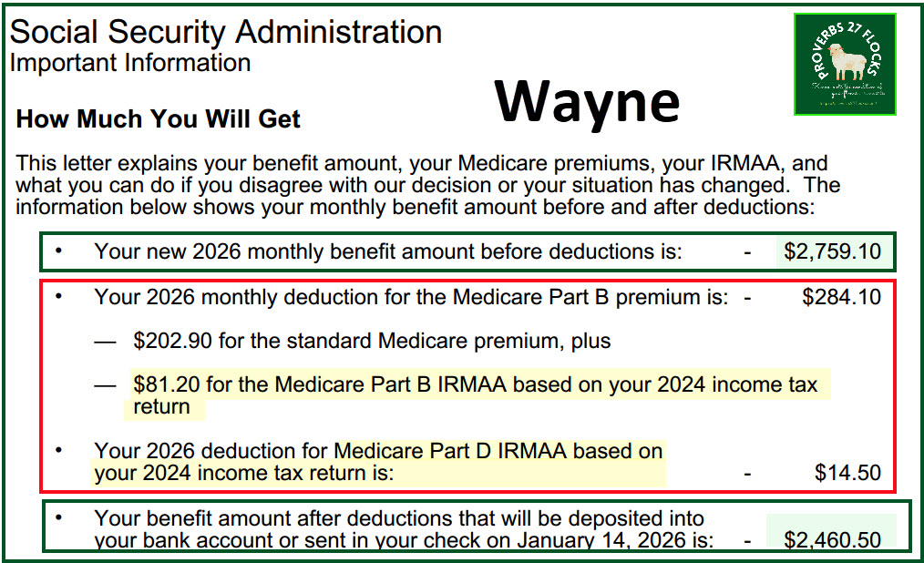Click the bullet before Part D deduction line
The image size is (924, 563).
point(58,451)
